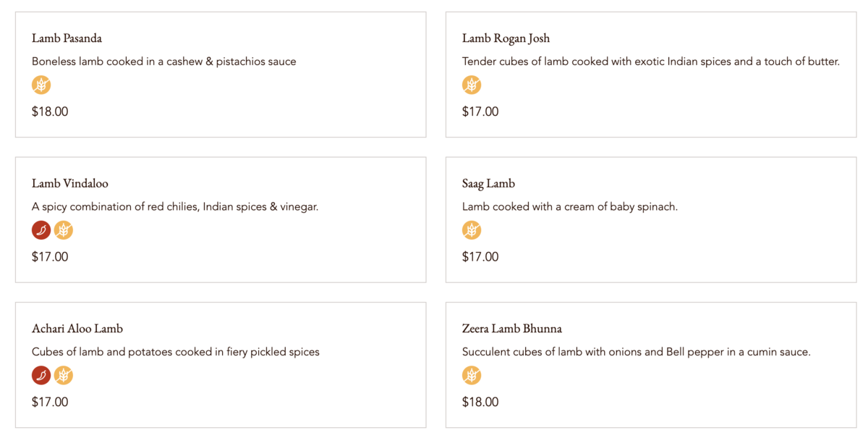Select the Saag Lamb dish title
The image size is (868, 438).
tap(489, 183)
